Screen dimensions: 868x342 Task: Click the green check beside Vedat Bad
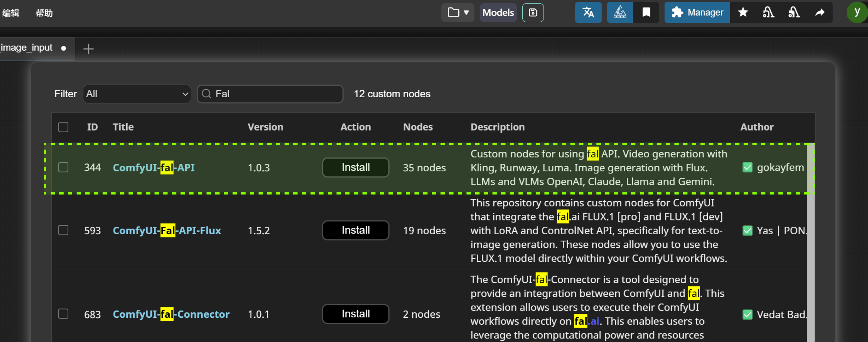[x=747, y=315]
